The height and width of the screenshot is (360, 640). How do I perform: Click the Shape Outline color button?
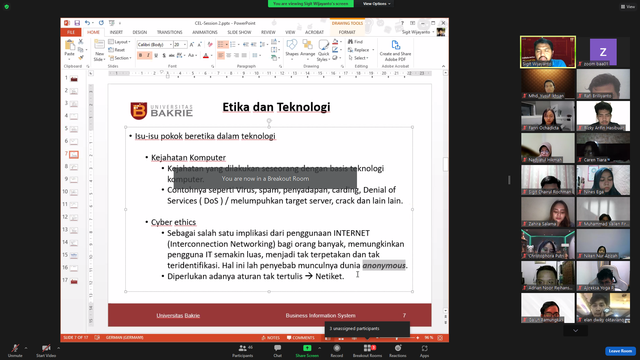[335, 50]
